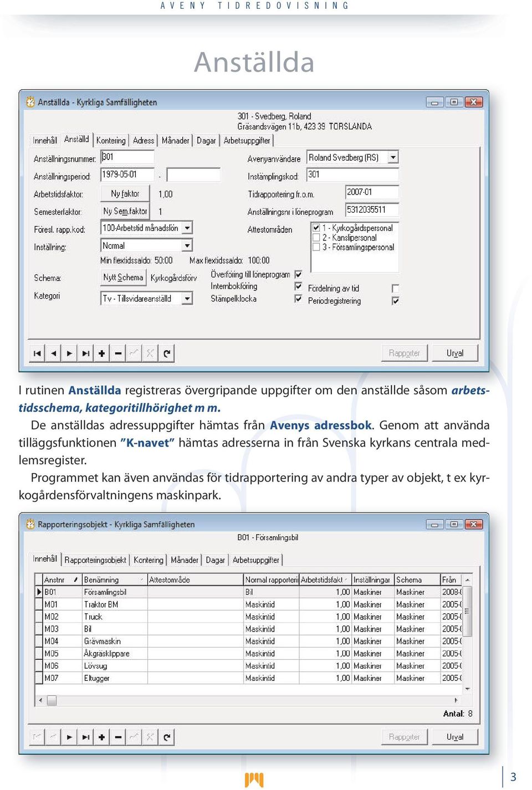Select the Åkgräsklippare table cell
Viewport: 532px width, 790px height.
[115, 654]
